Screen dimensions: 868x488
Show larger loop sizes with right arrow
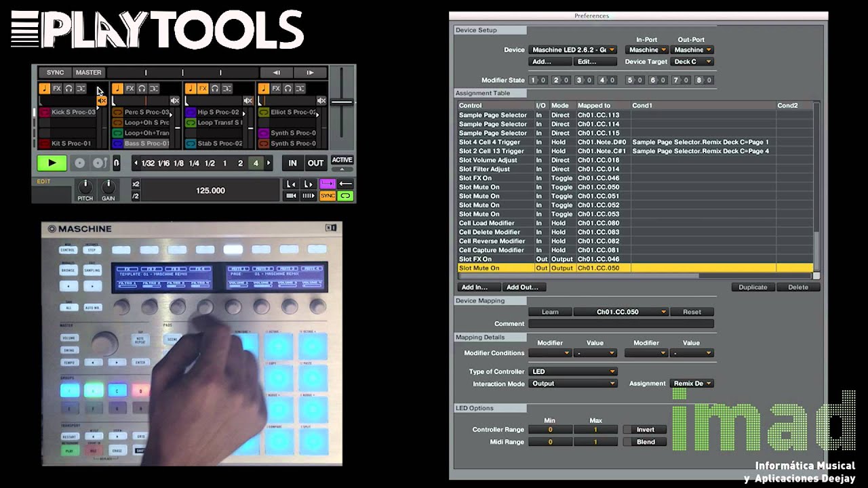pos(269,163)
